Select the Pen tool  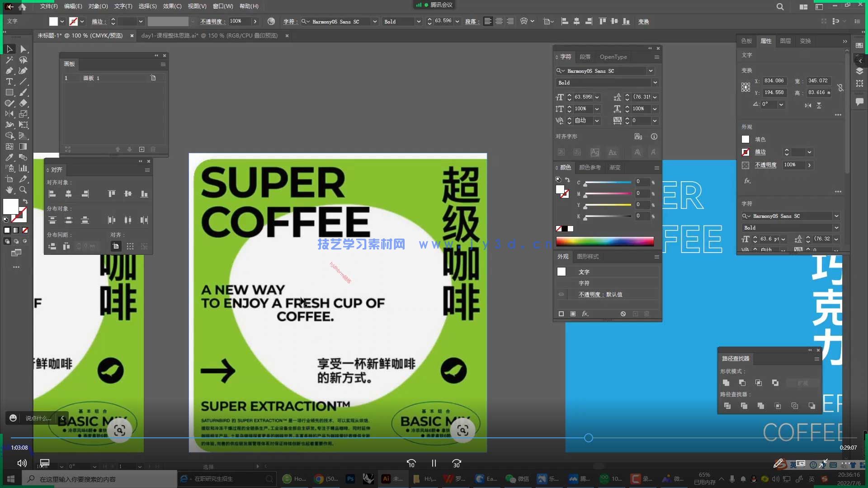pyautogui.click(x=9, y=71)
